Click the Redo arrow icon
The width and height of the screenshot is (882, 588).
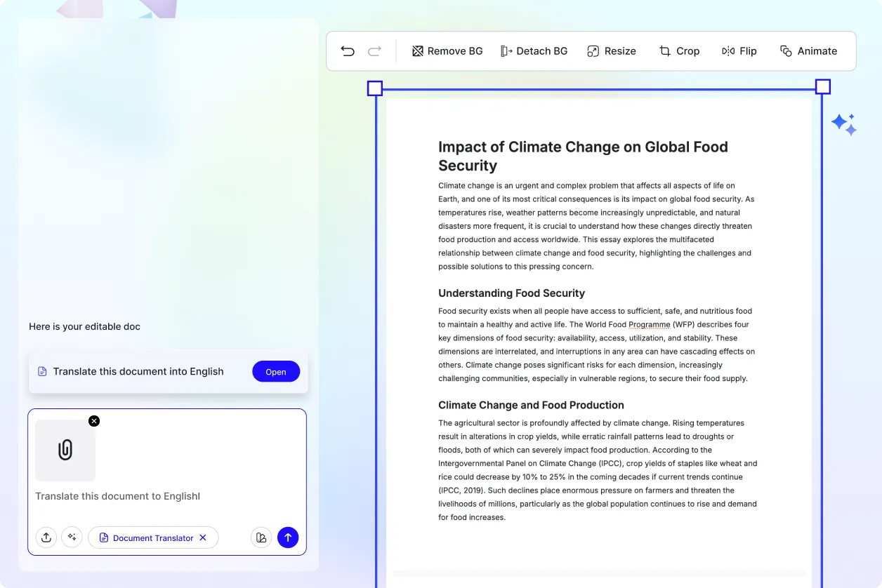pyautogui.click(x=374, y=51)
